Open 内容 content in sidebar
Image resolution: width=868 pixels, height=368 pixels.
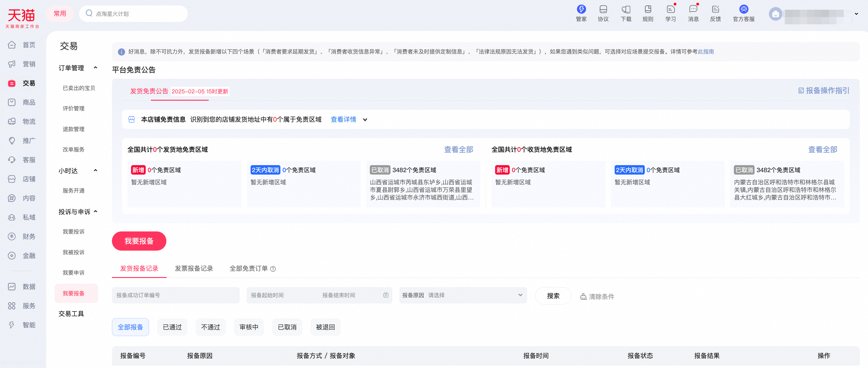22,198
